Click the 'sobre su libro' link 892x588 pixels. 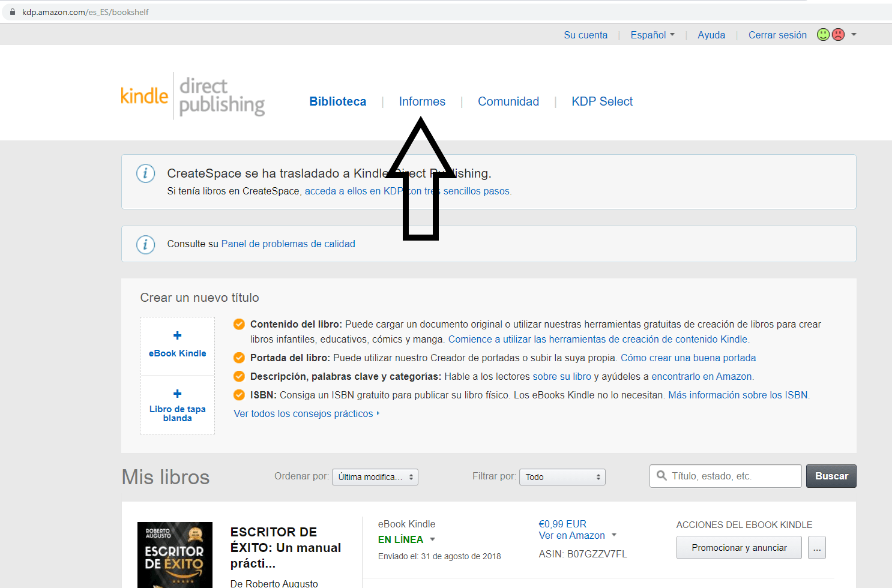[x=562, y=376]
